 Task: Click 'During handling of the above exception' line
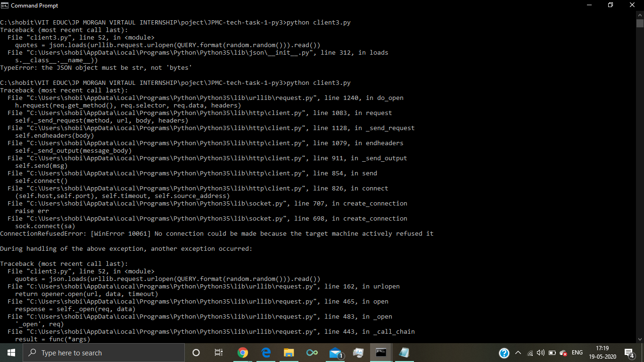tap(126, 249)
